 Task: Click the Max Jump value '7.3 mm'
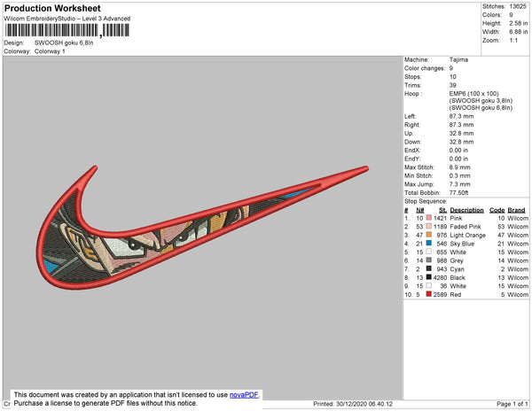[459, 184]
